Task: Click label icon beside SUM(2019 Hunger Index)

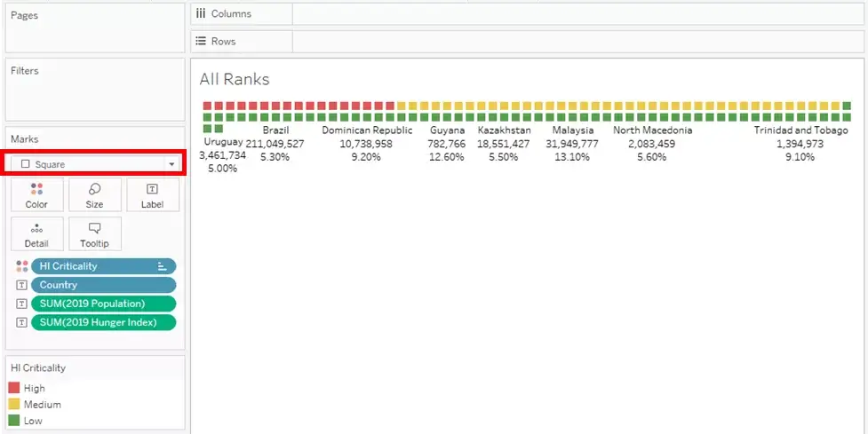Action: click(x=21, y=322)
